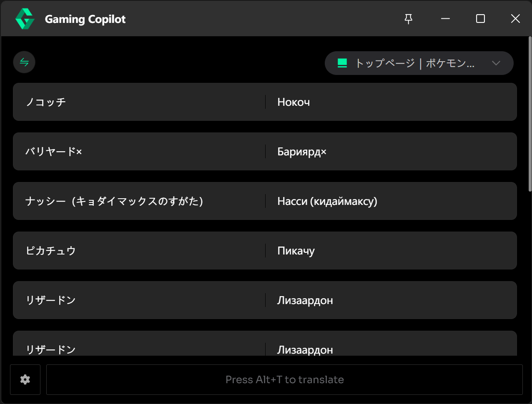Close the Gaming Copilot window
532x404 pixels.
coord(515,19)
